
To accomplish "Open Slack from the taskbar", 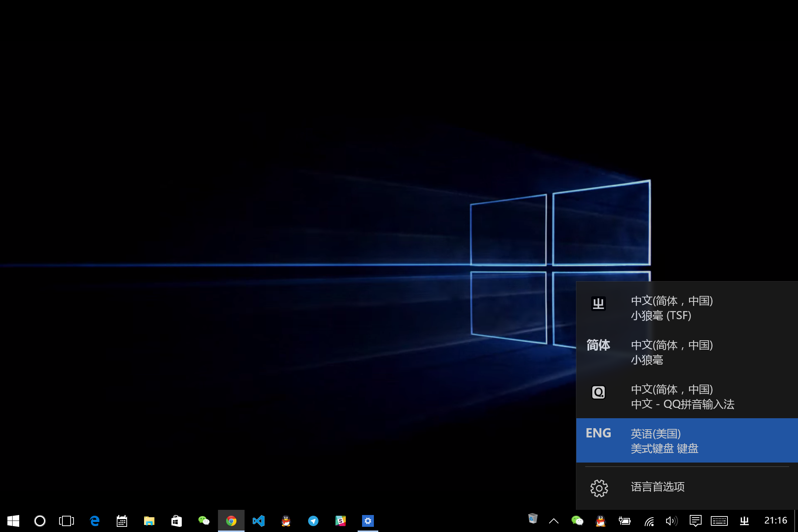I will [341, 521].
